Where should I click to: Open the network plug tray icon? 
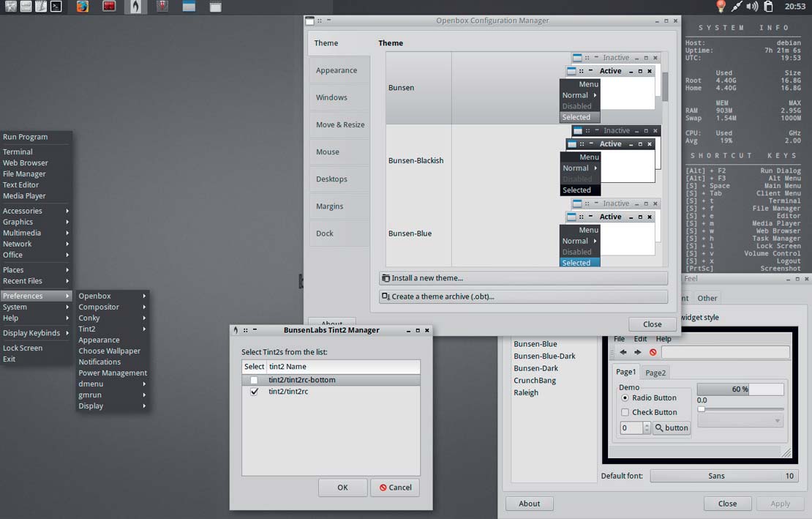pos(737,6)
